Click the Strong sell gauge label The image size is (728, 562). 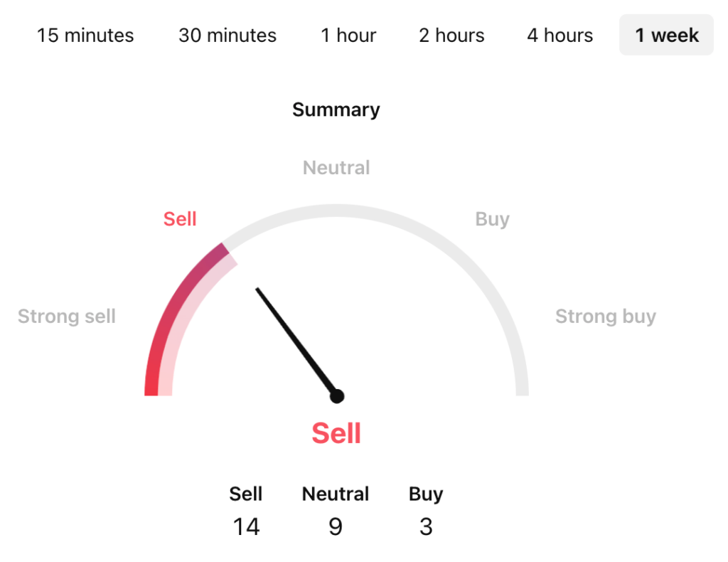pyautogui.click(x=67, y=317)
